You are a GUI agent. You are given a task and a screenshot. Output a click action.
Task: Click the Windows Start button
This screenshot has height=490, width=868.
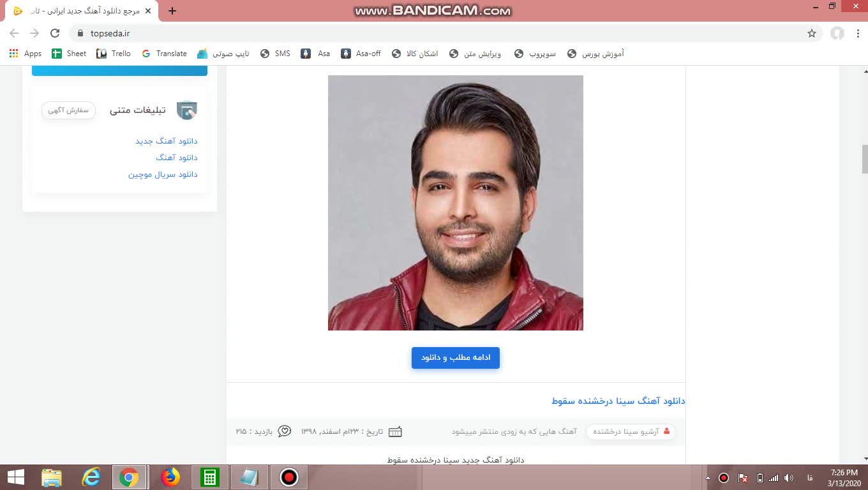15,477
